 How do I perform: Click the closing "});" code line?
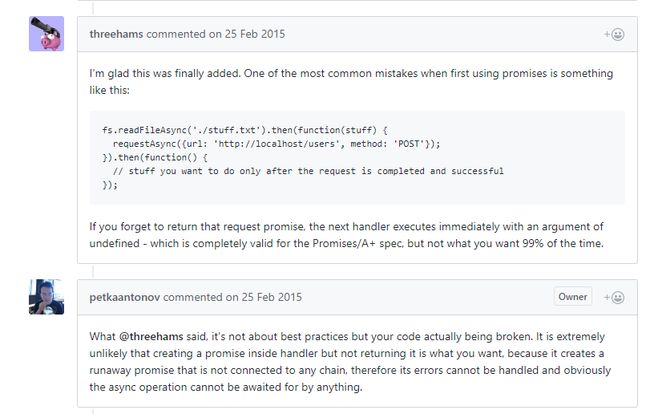[x=110, y=185]
